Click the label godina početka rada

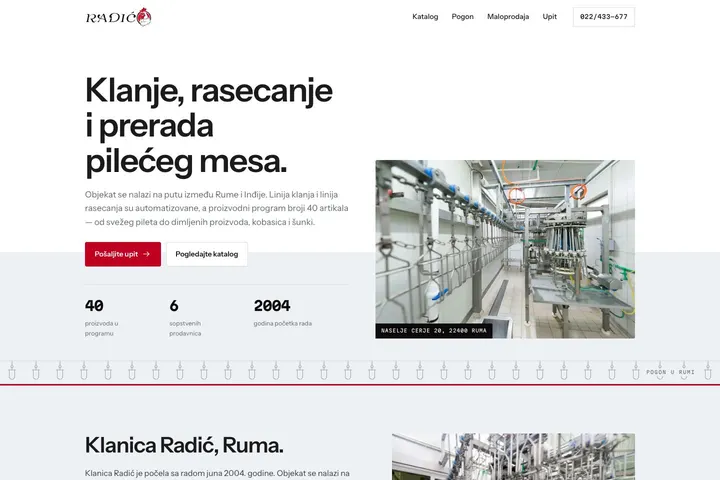pos(282,323)
